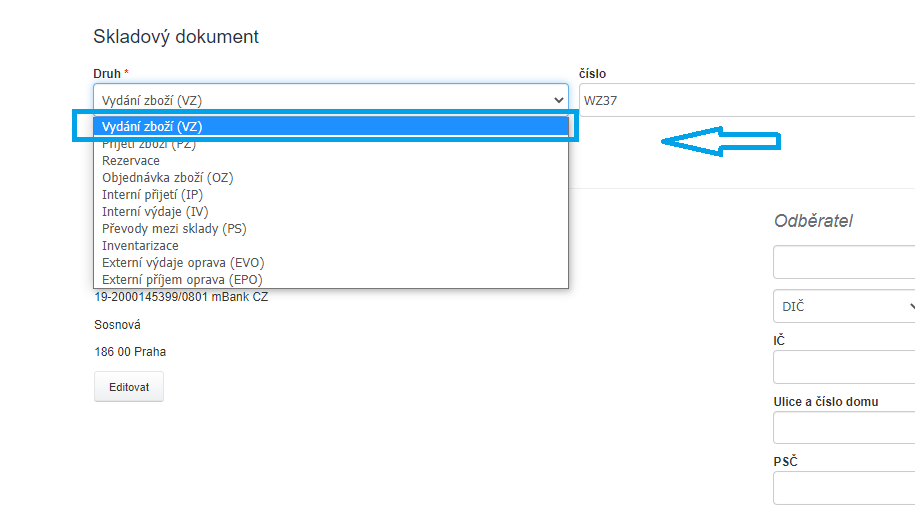Select 'Externí výdaje oprava (EVO)' option
This screenshot has height=515, width=915.
pyautogui.click(x=183, y=263)
